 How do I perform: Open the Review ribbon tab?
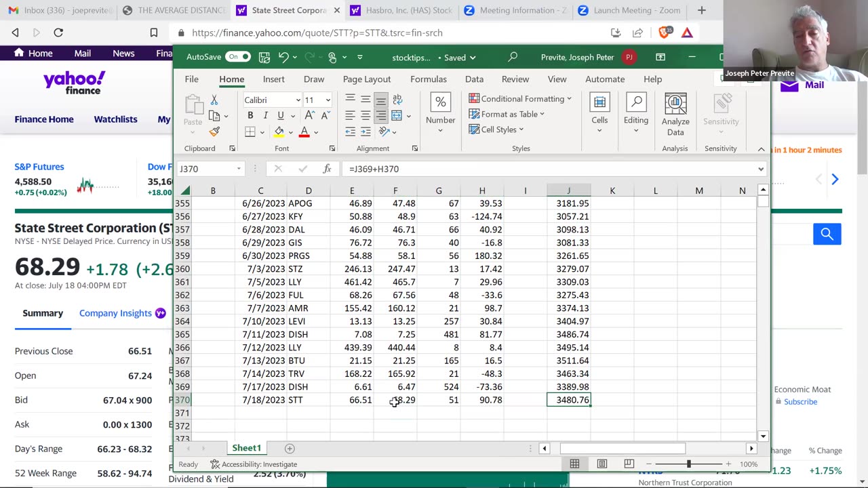(x=515, y=79)
